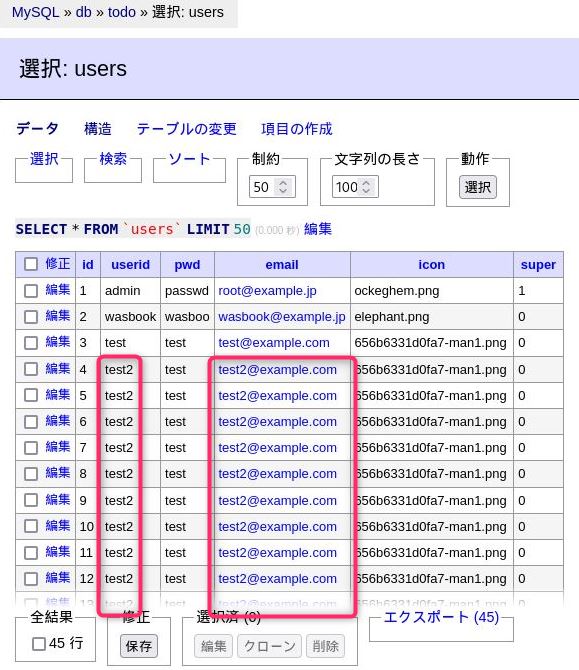Click the 選択 button under 動作
579x670 pixels.
coord(478,187)
